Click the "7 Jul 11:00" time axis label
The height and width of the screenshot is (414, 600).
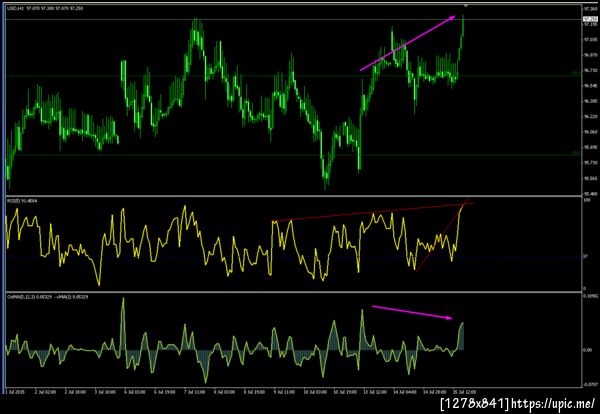pyautogui.click(x=193, y=392)
